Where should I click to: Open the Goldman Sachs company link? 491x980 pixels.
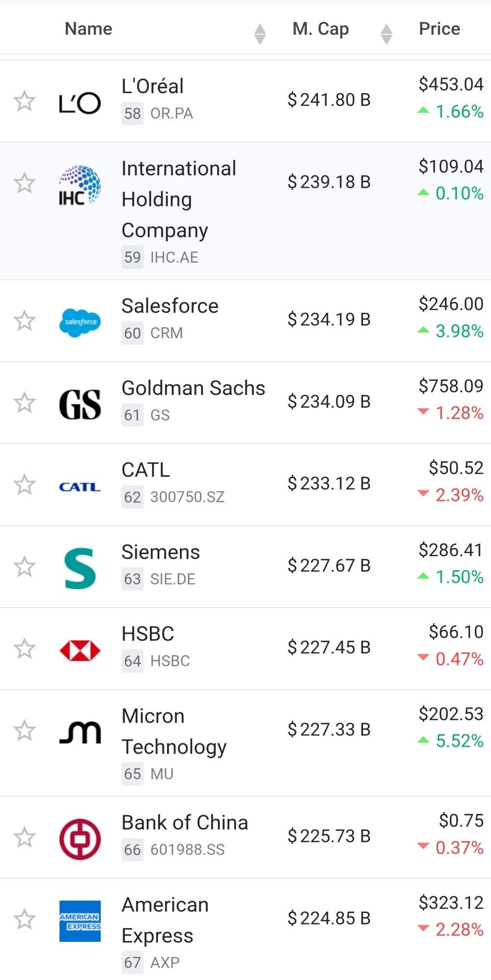point(193,388)
